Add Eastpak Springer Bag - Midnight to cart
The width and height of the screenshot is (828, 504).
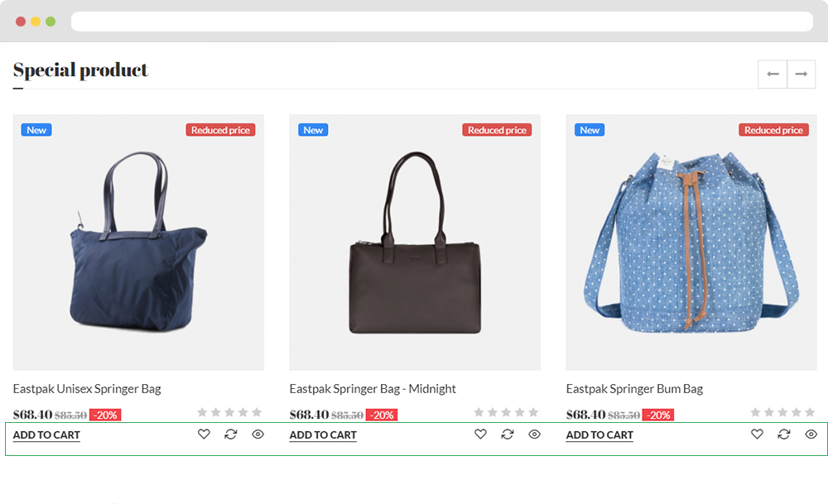point(323,435)
